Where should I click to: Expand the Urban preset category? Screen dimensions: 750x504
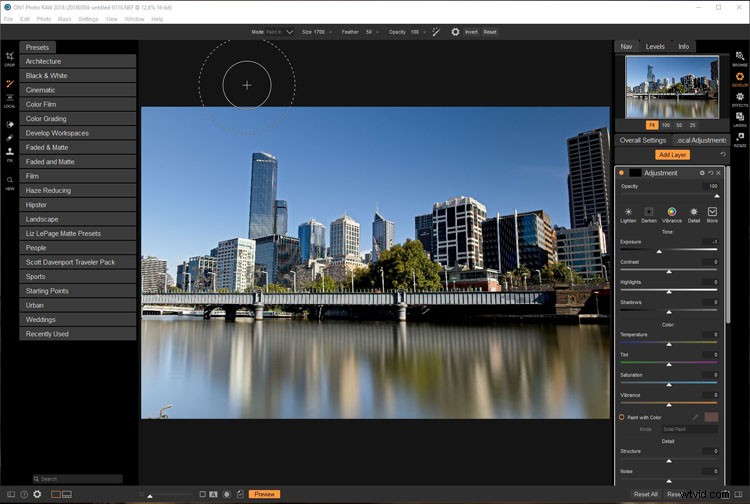pyautogui.click(x=77, y=305)
